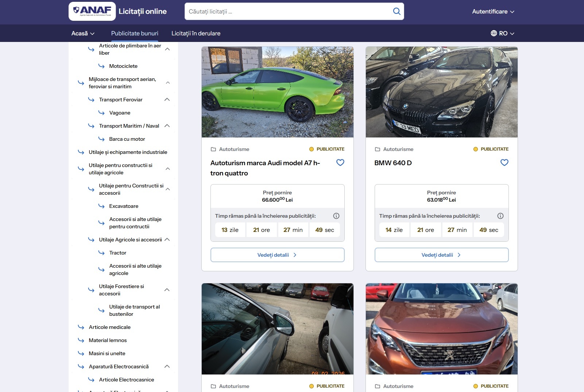Select Motociclete category in sidebar
This screenshot has width=584, height=392.
[x=123, y=66]
